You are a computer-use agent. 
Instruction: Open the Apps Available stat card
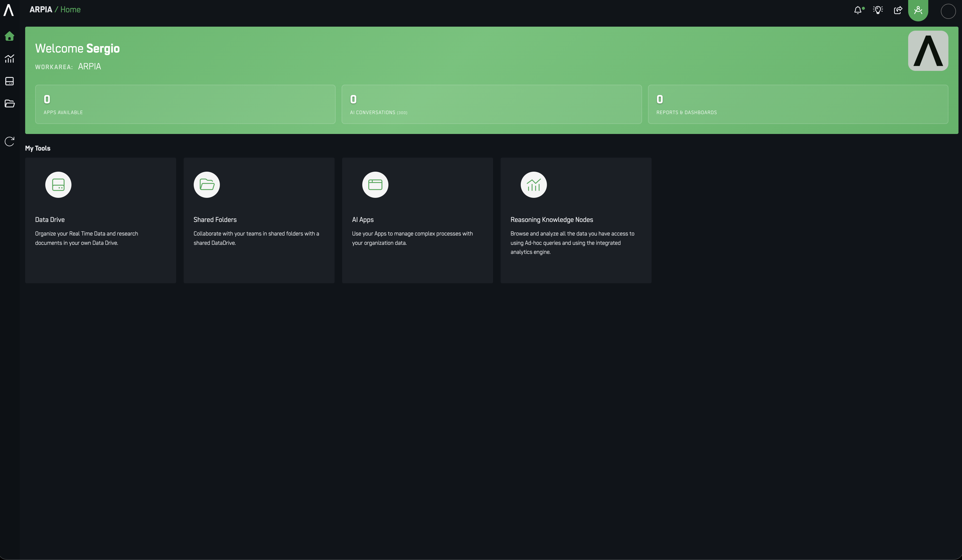point(185,104)
